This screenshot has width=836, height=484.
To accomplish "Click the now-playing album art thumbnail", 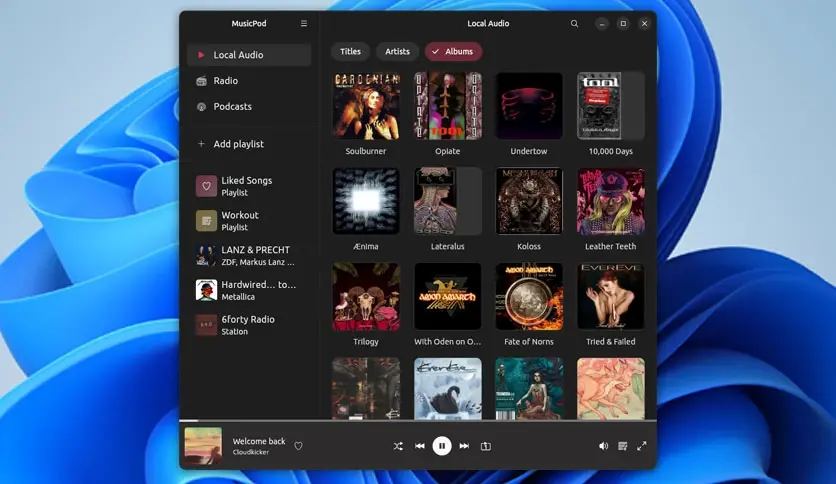I will 203,446.
